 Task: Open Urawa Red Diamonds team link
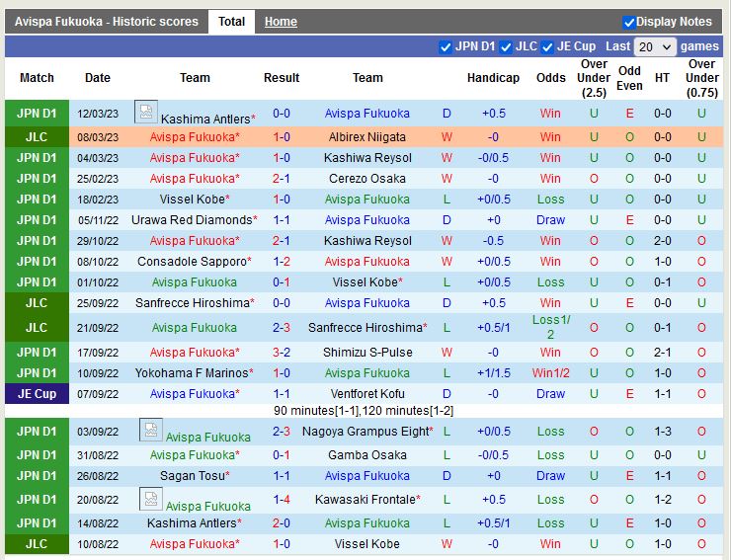[x=192, y=220]
